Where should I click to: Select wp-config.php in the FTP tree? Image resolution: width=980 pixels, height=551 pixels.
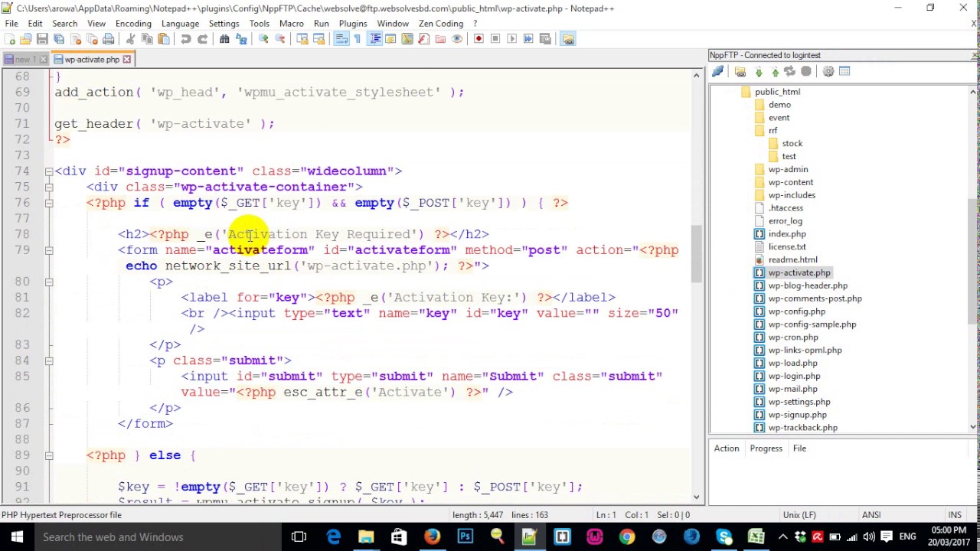coord(796,311)
